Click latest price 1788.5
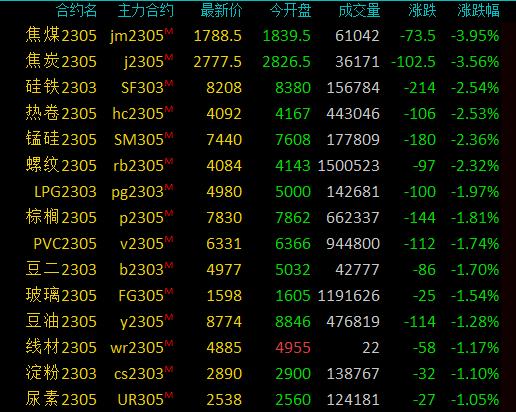The image size is (516, 412). [218, 36]
